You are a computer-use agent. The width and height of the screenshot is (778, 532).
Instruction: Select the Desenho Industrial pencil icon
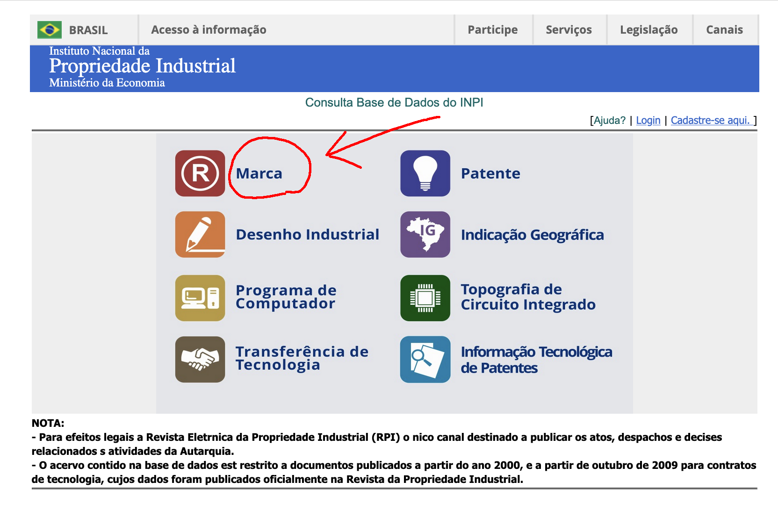tap(200, 234)
